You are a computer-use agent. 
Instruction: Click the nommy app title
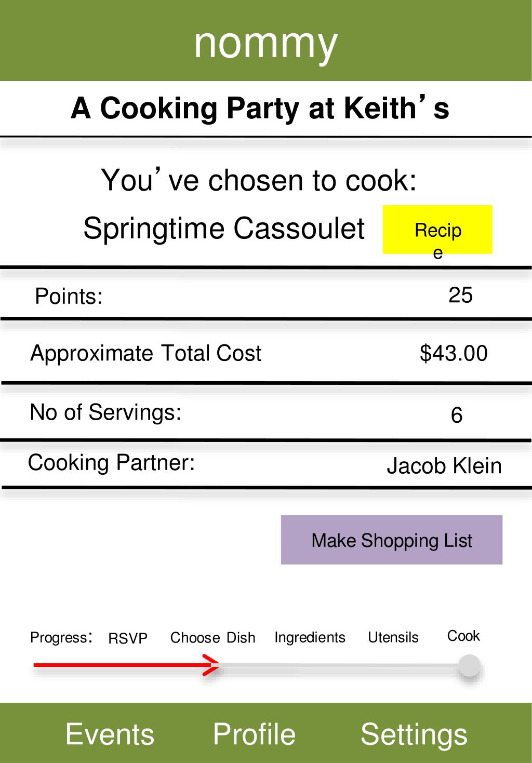[265, 43]
